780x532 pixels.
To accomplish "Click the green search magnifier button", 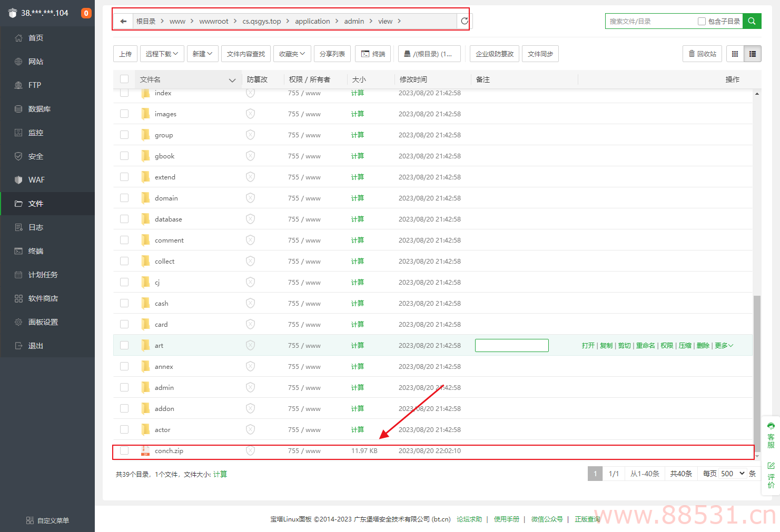I will 752,21.
